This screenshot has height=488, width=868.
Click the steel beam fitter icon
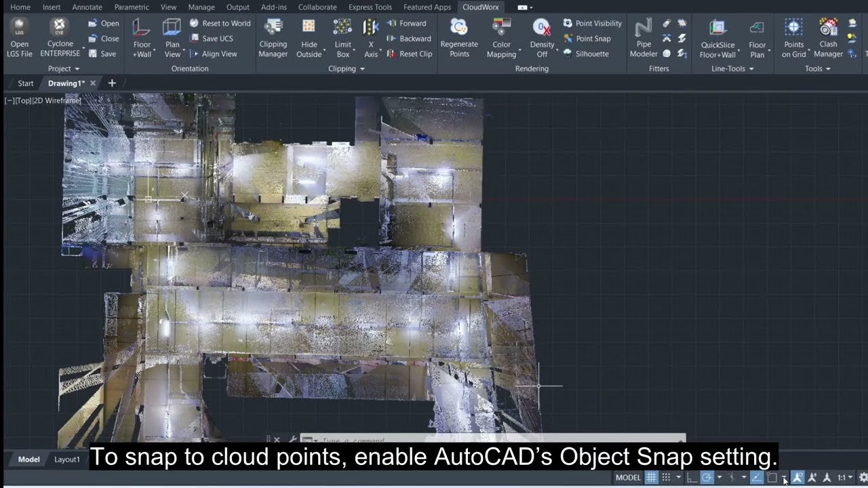pyautogui.click(x=682, y=38)
